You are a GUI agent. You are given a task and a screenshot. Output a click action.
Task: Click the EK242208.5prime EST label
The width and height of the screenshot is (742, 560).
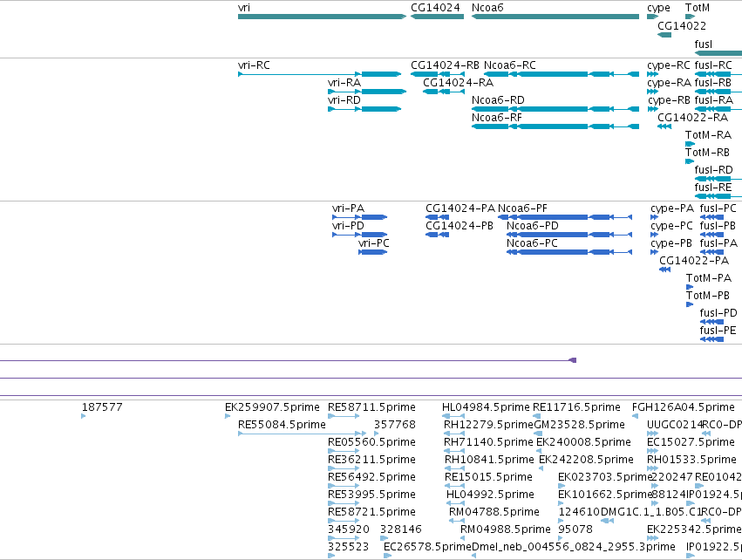point(586,460)
